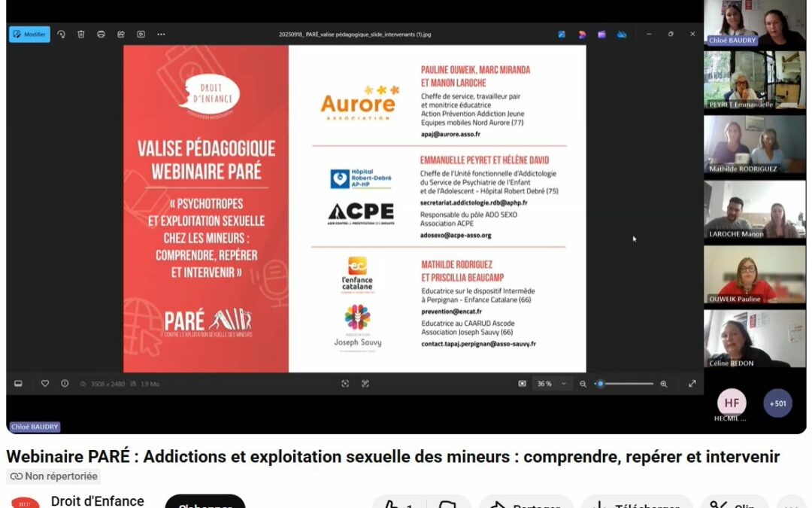Click the Hôpital Robert-Debré logo on slide

point(361,178)
